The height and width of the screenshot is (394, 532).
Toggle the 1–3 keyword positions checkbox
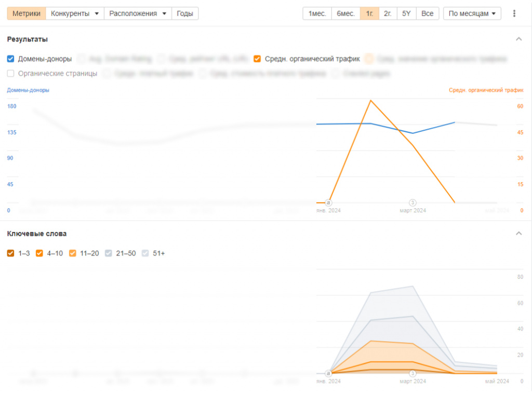click(10, 253)
